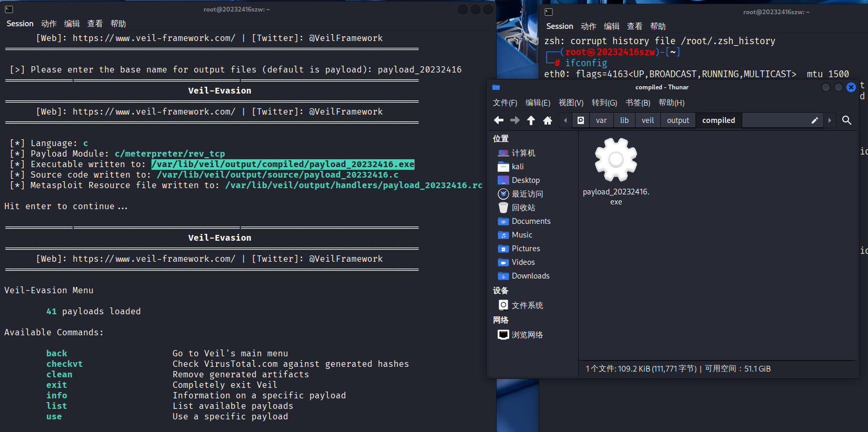The height and width of the screenshot is (432, 868).
Task: Open Thunar 视图(V) menu
Action: (571, 102)
